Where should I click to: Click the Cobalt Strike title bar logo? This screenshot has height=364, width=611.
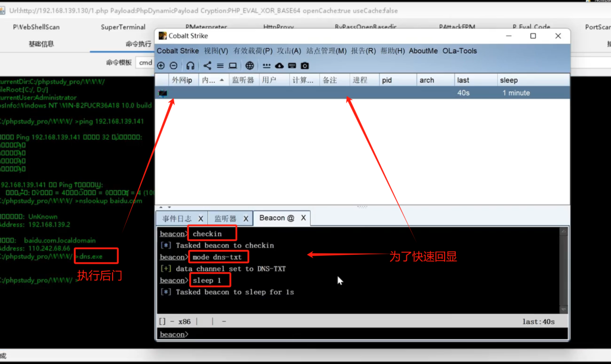coord(162,36)
